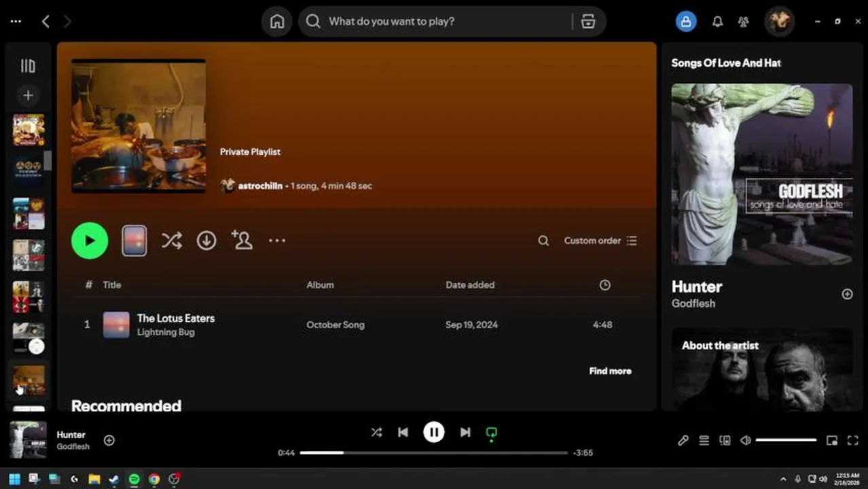
Task: Open Connect to a device icon
Action: click(x=725, y=441)
